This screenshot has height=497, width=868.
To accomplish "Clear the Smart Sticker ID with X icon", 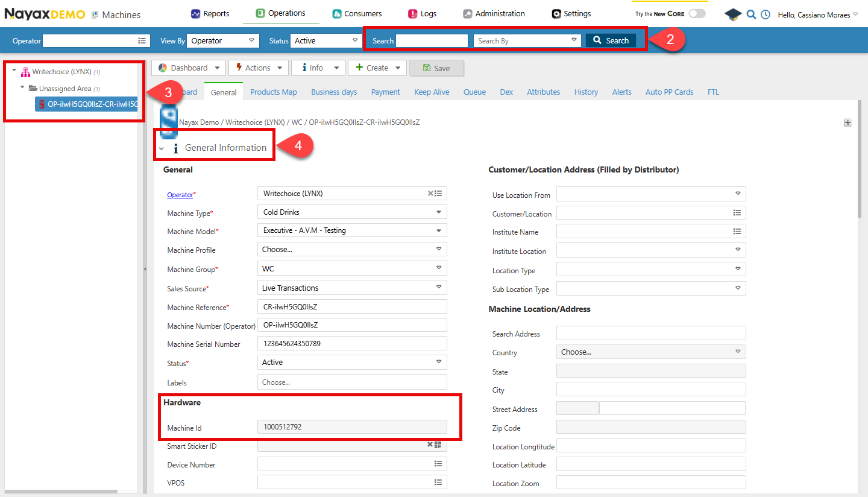I will coord(430,445).
